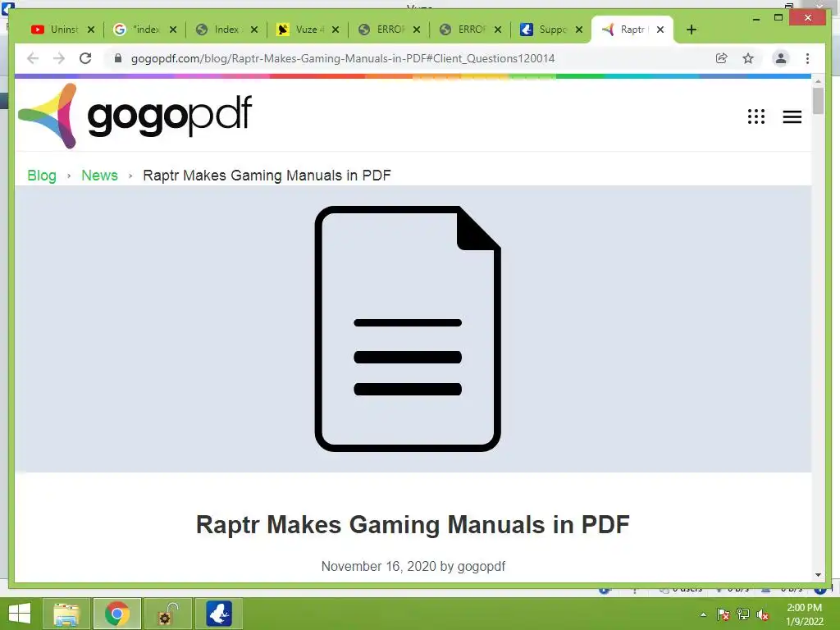Close the Index tab
The image size is (840, 630).
click(254, 30)
